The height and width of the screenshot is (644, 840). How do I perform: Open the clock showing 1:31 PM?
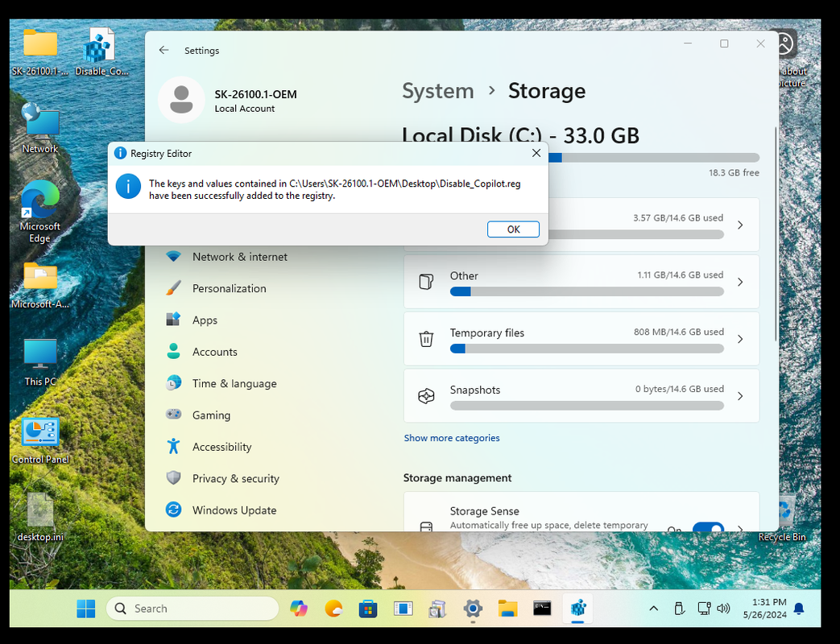765,608
